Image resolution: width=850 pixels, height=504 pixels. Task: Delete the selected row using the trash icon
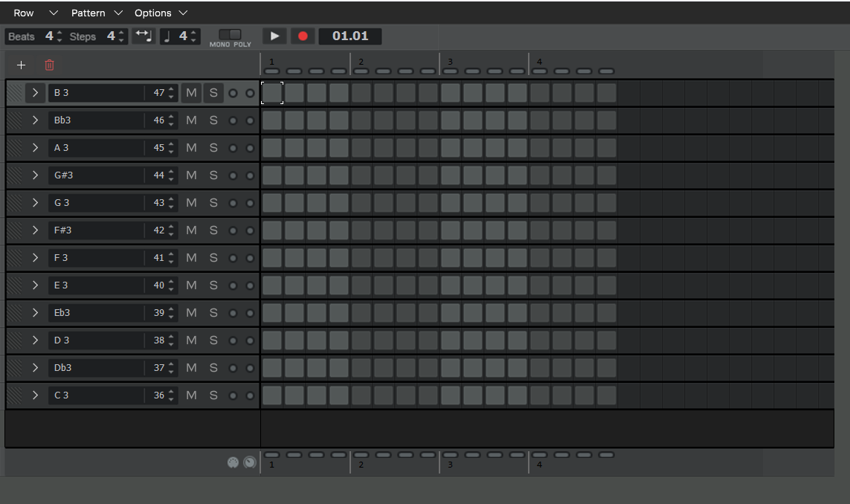pos(49,65)
